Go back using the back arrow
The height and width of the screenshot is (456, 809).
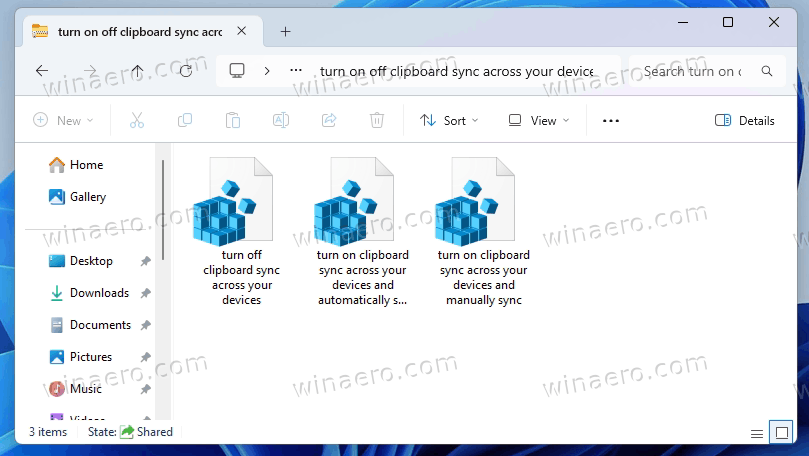pos(42,71)
